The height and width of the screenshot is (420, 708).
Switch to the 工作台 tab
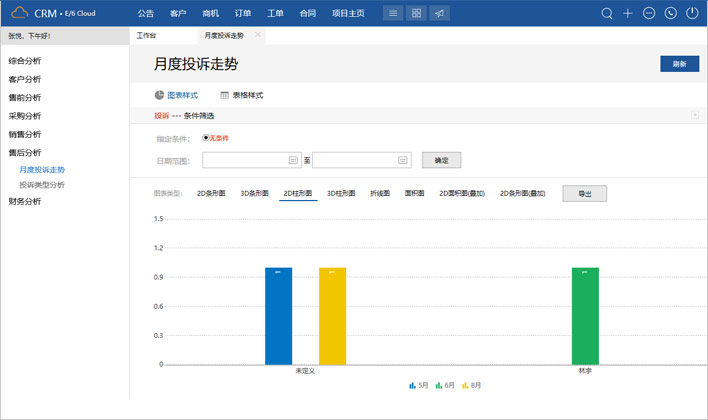(x=147, y=35)
